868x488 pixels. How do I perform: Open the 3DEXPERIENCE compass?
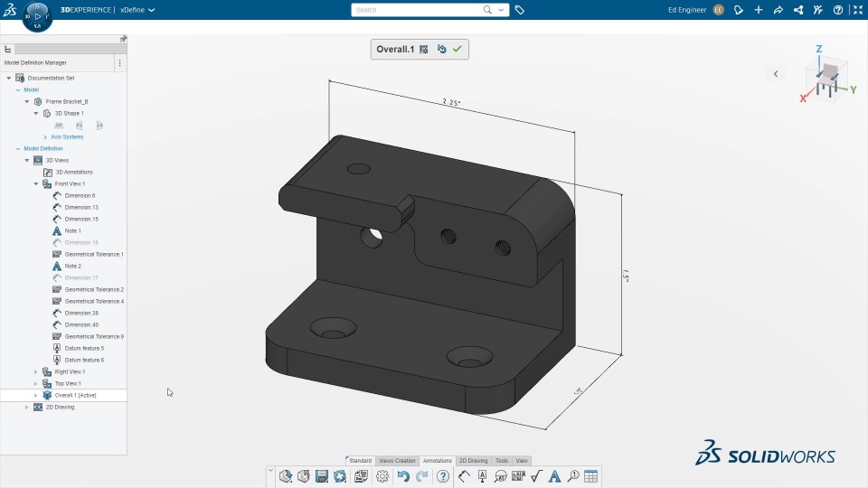tap(37, 16)
